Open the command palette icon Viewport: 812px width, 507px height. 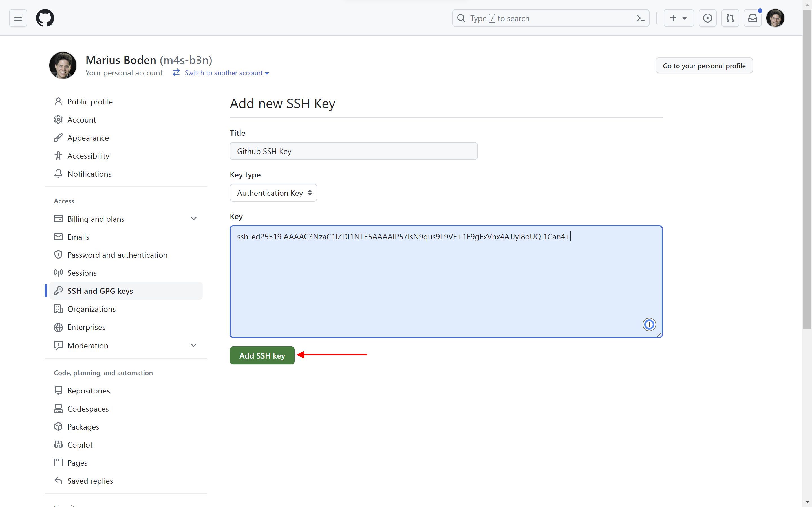[640, 18]
